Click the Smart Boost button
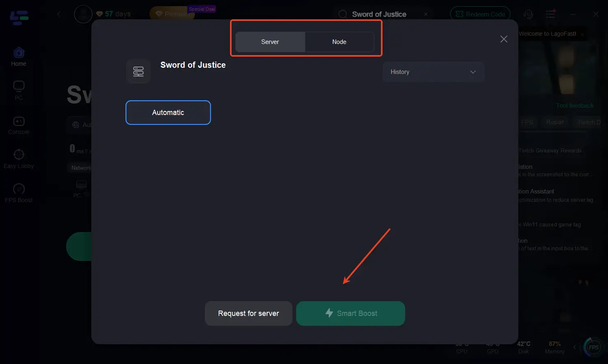Viewport: 608px width, 364px height. (x=350, y=313)
